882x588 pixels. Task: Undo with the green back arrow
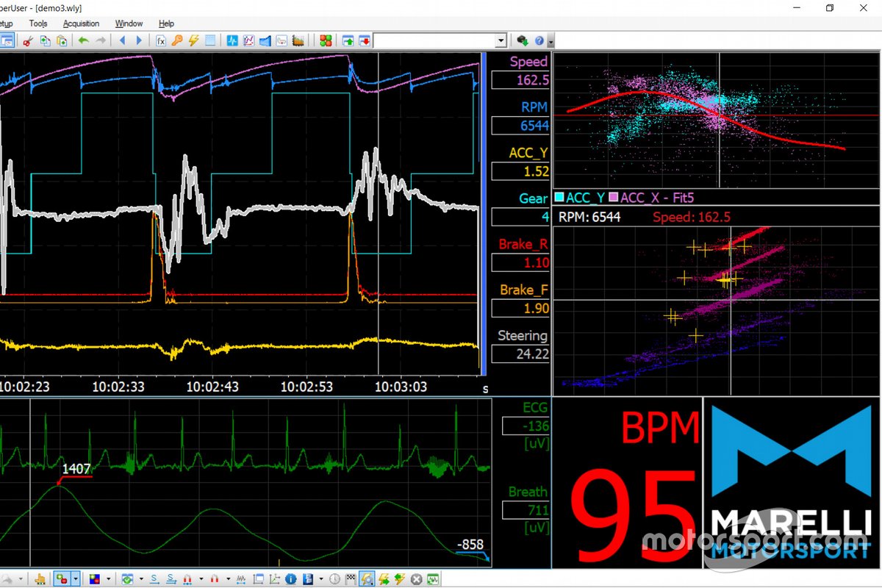point(83,40)
